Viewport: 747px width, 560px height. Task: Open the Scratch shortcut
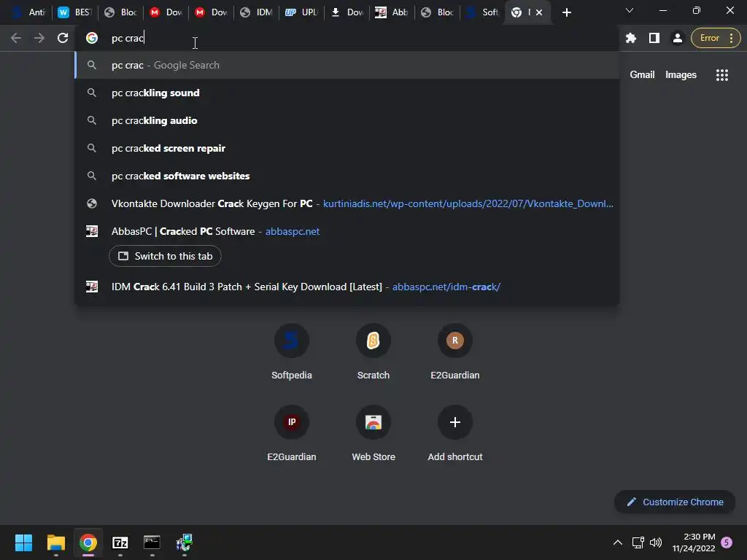pos(373,351)
